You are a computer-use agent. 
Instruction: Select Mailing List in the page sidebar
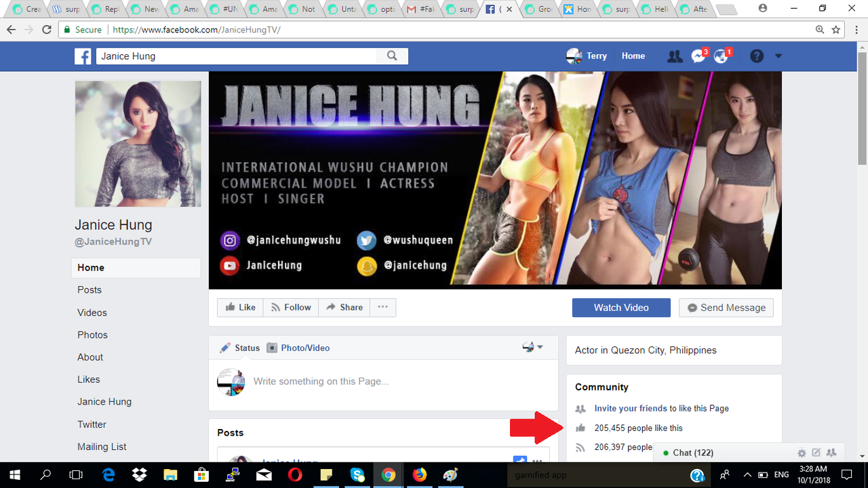(x=102, y=447)
